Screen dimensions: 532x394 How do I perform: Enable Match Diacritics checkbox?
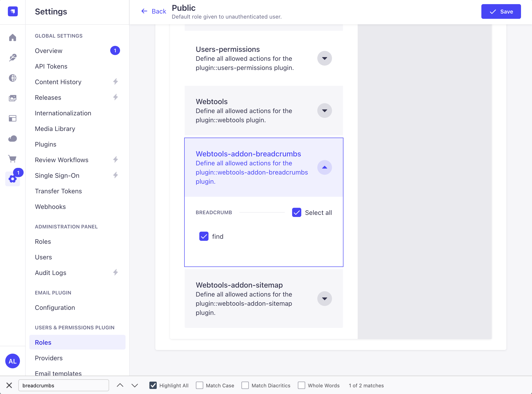pos(245,385)
